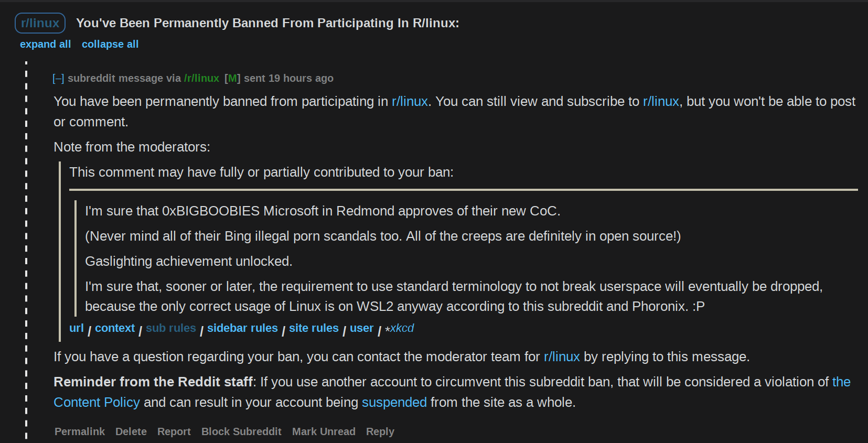Viewport: 868px width, 443px height.
Task: Open the suspended hyperlink
Action: (x=394, y=402)
